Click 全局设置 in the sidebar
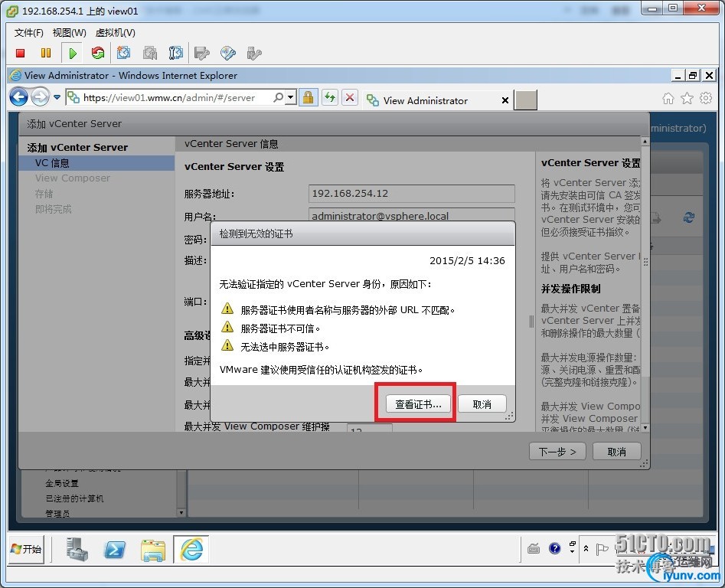725x588 pixels. (x=62, y=483)
